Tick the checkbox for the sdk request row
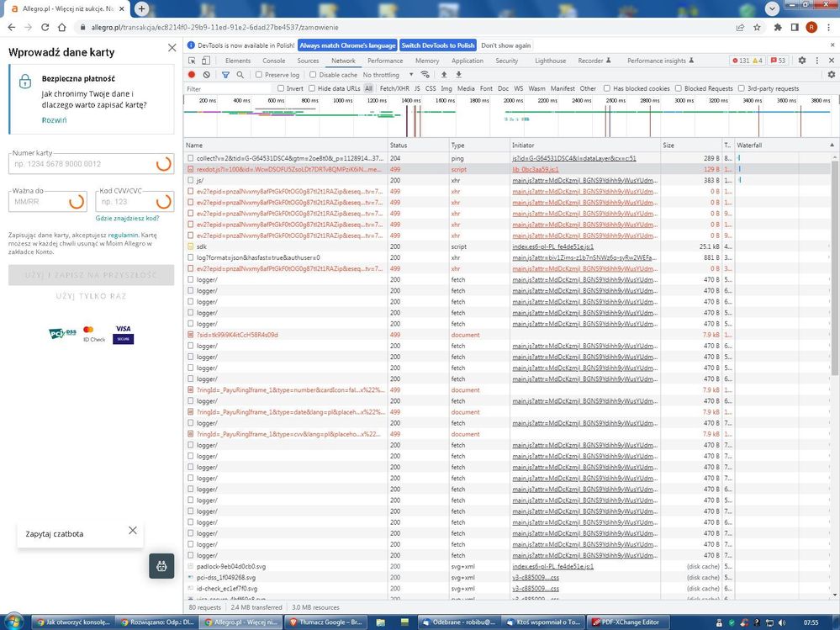The height and width of the screenshot is (630, 840). pos(190,246)
